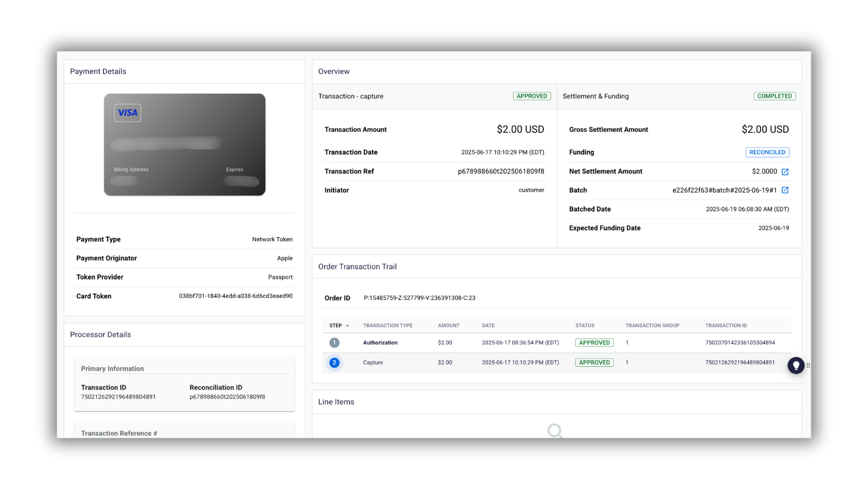Click the Processor Details panel heading

pyautogui.click(x=100, y=334)
